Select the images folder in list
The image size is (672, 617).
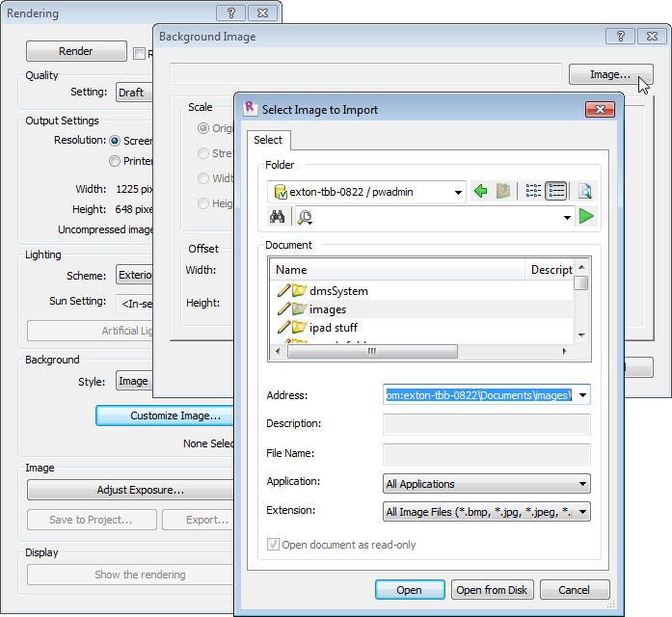coord(327,309)
